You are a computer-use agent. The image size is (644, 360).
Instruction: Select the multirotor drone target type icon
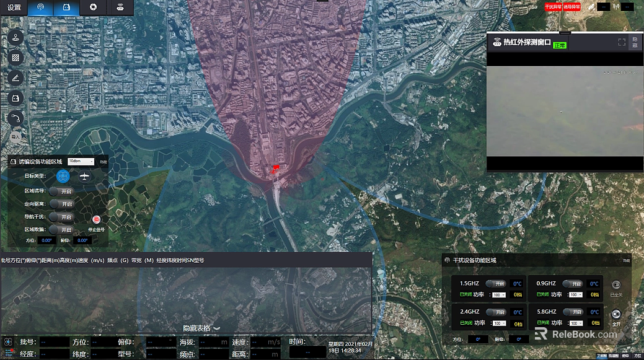[63, 176]
